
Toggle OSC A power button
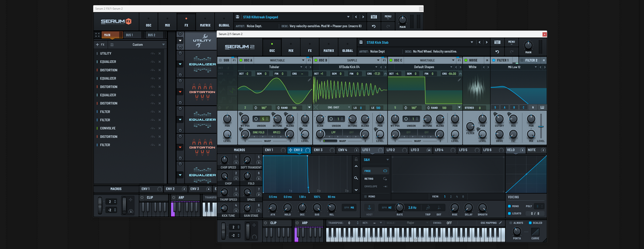coord(241,60)
